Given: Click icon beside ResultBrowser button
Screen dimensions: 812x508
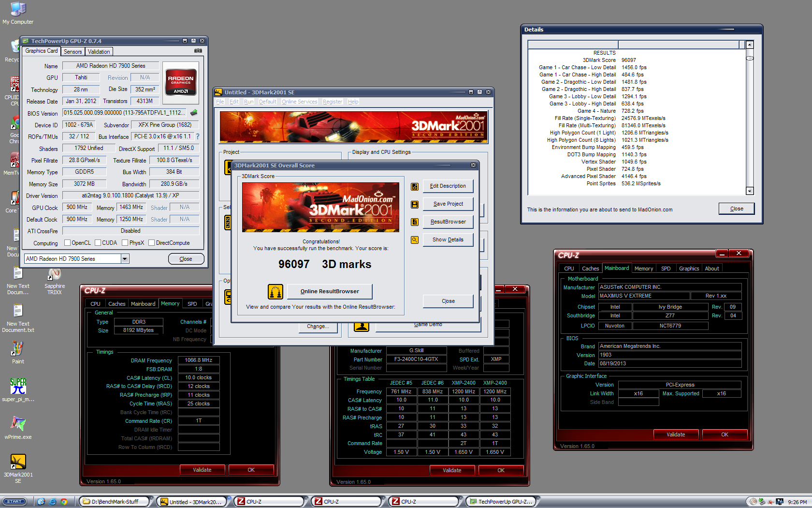Looking at the screenshot, I should 415,222.
